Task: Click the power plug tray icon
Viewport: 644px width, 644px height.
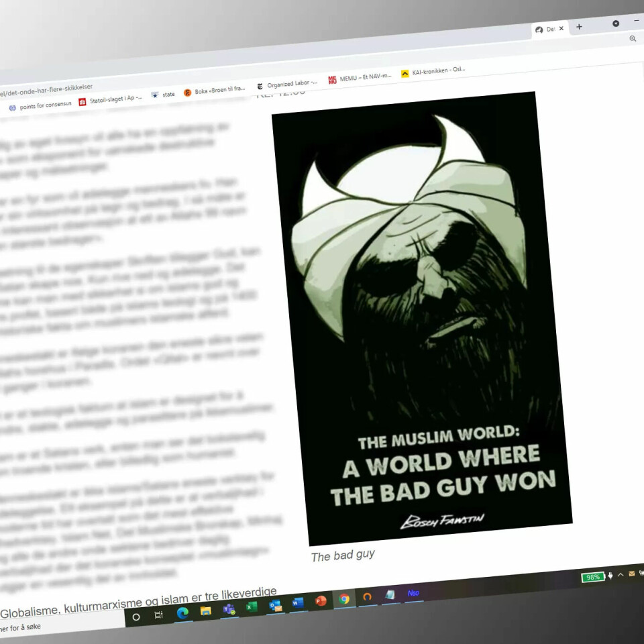Action: 610,576
